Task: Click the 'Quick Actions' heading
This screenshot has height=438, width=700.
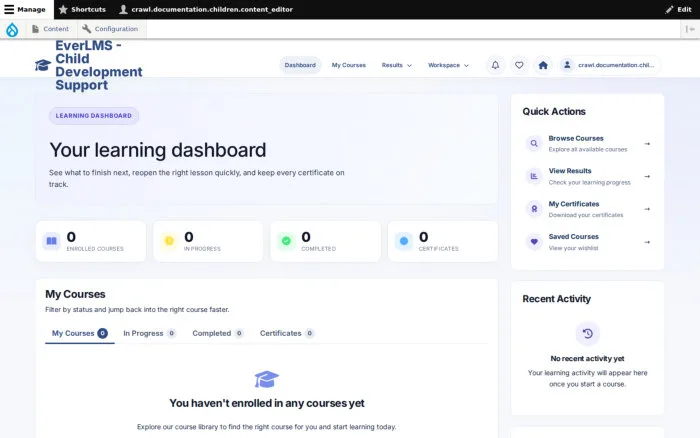Action: point(554,112)
